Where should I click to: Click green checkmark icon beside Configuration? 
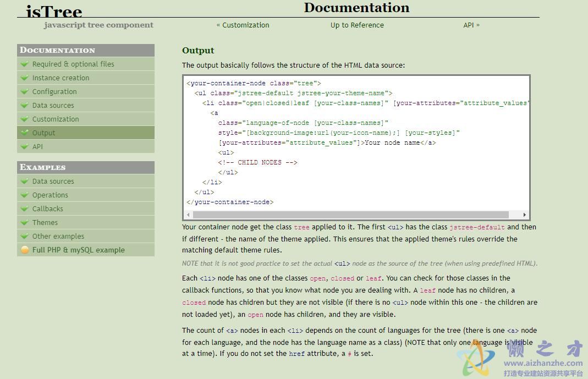[25, 91]
